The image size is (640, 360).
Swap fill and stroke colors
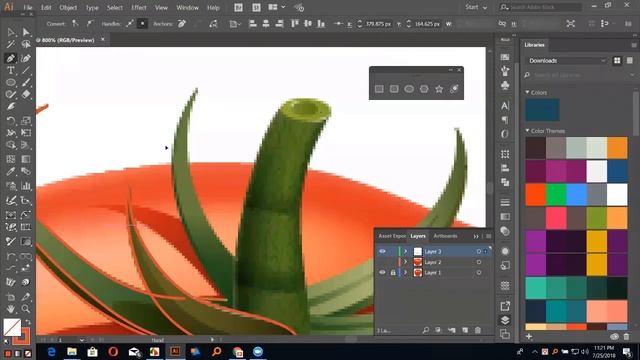click(28, 322)
